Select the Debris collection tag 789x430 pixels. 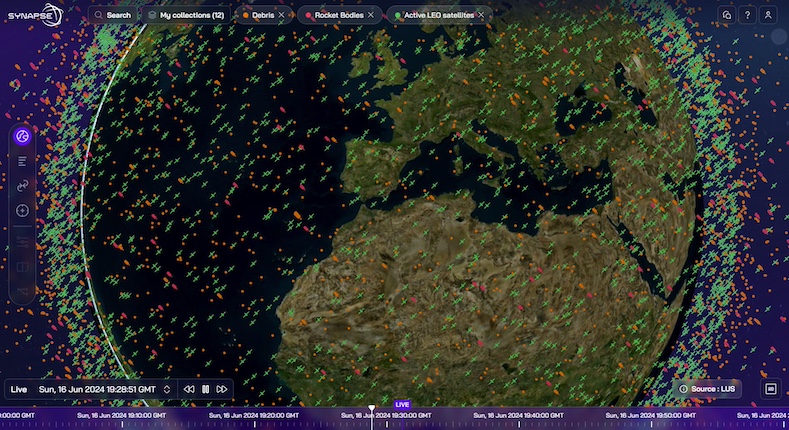click(x=263, y=15)
